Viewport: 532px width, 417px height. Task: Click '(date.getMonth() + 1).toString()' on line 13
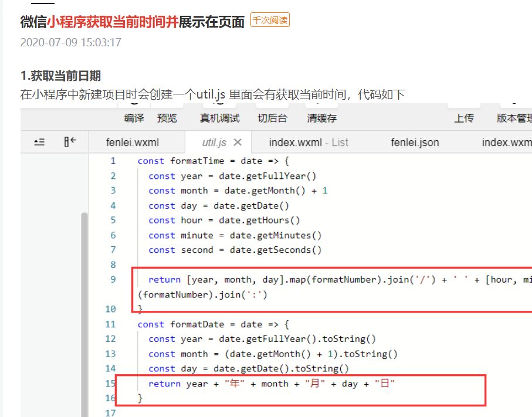point(311,354)
